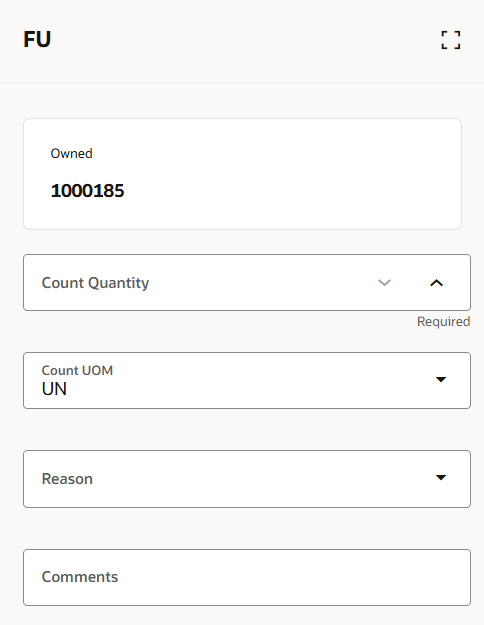This screenshot has height=625, width=484.
Task: Click the Comments placeholder label
Action: pos(80,577)
